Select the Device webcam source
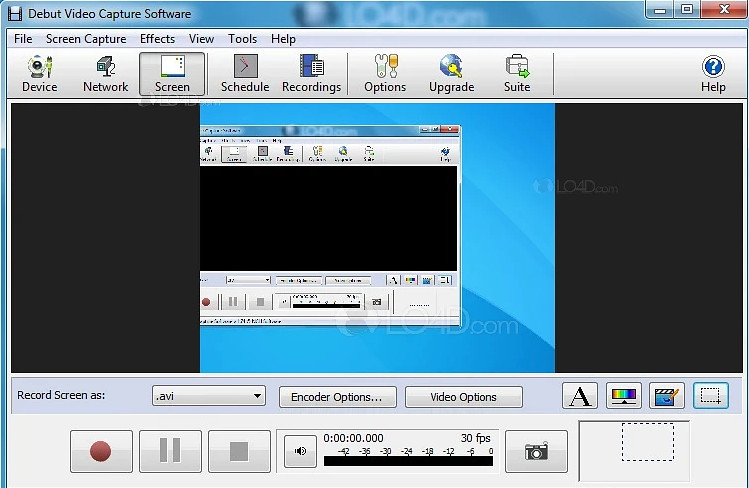The height and width of the screenshot is (488, 749). click(x=40, y=74)
